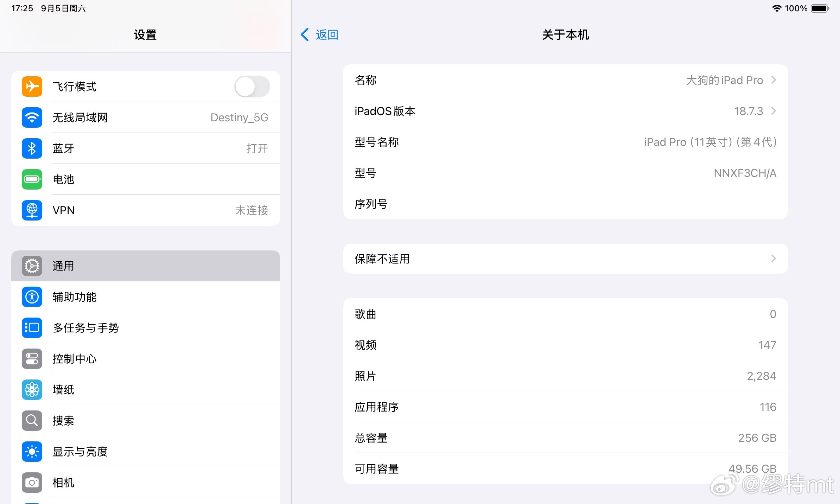Viewport: 840px width, 504px height.
Task: Expand the 名称 row chevron
Action: 774,80
